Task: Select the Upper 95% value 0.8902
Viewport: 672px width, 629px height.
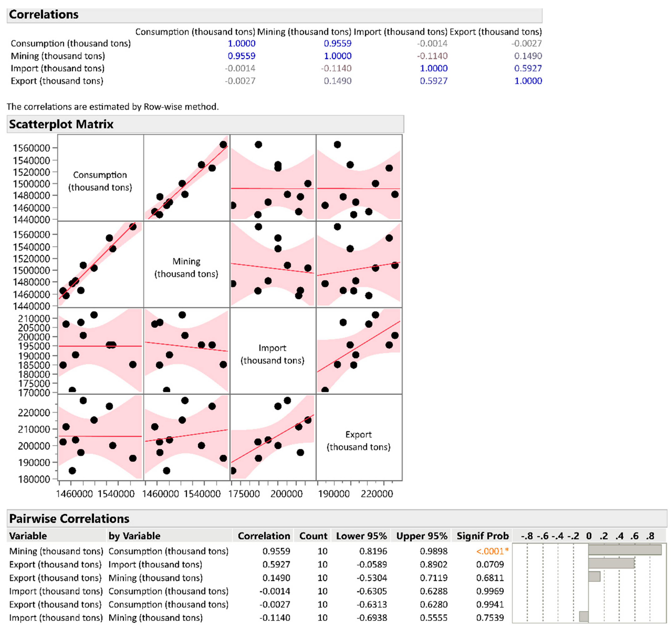Action: pos(433,564)
